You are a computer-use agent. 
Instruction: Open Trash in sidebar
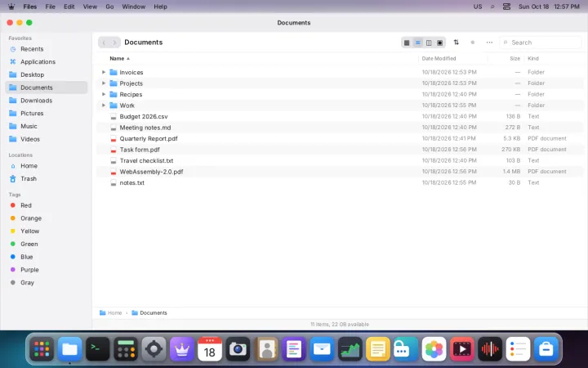[x=46, y=179]
